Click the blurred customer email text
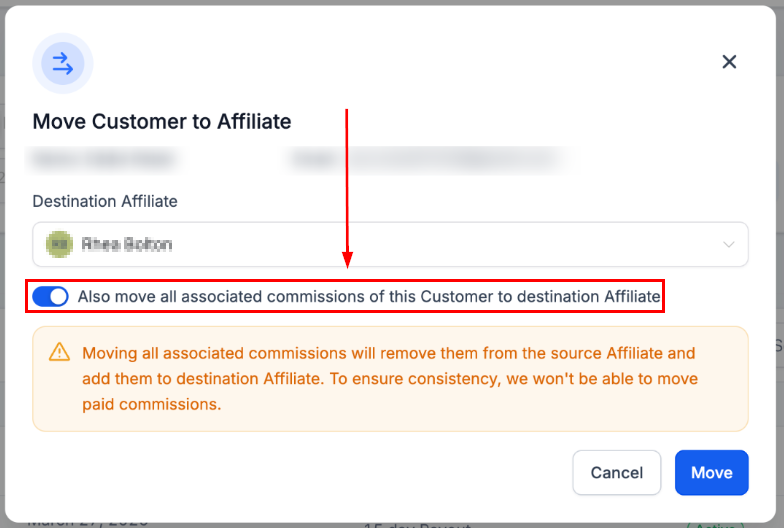This screenshot has height=528, width=784. coord(428,158)
